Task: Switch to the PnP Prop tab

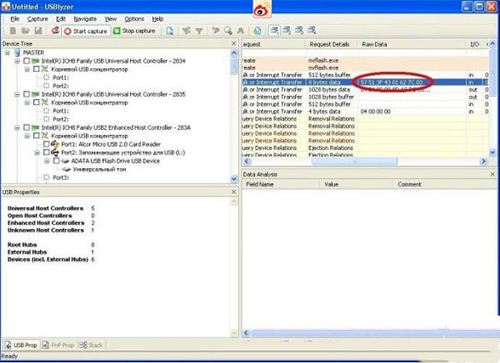Action: click(58, 345)
